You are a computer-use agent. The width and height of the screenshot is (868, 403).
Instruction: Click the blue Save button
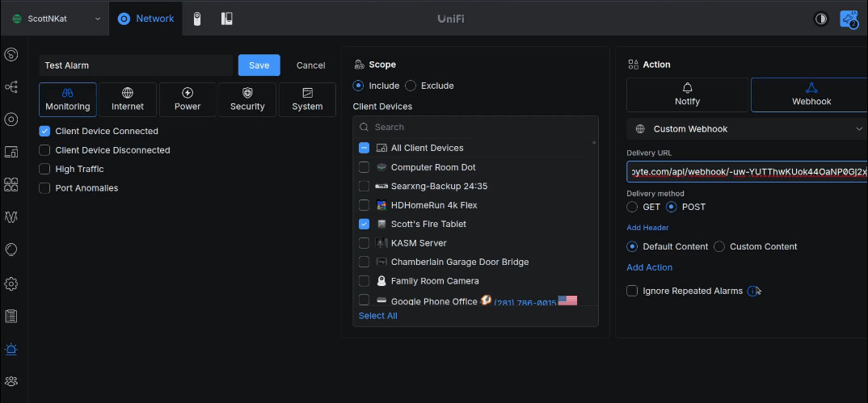[259, 65]
